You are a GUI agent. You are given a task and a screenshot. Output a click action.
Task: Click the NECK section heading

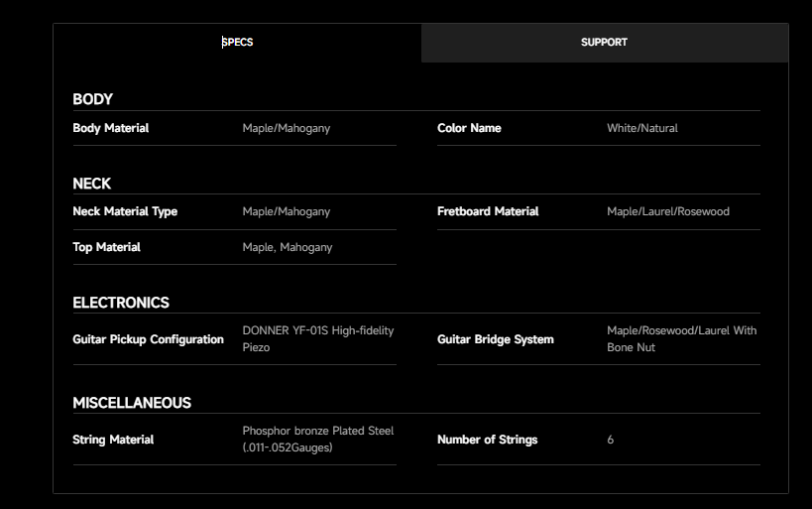tap(91, 184)
